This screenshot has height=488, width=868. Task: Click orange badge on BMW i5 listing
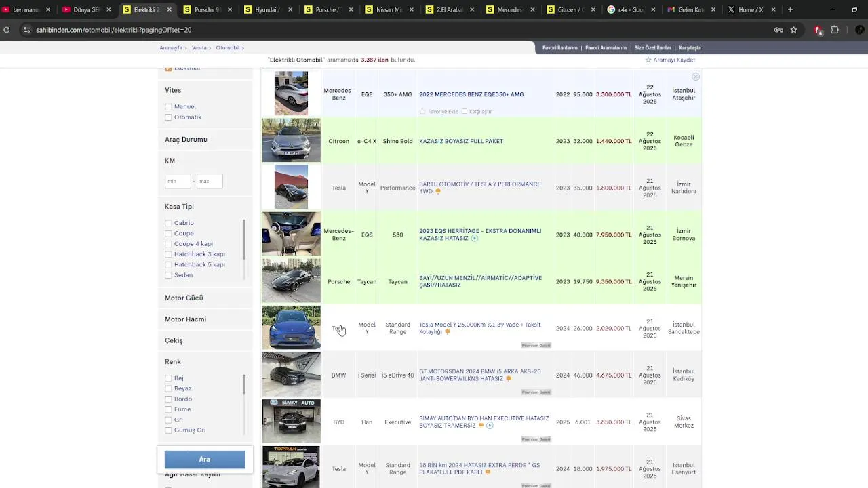(509, 378)
